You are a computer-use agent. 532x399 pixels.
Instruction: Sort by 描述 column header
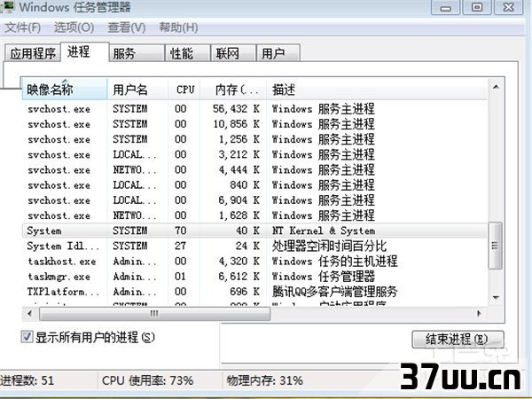click(378, 90)
